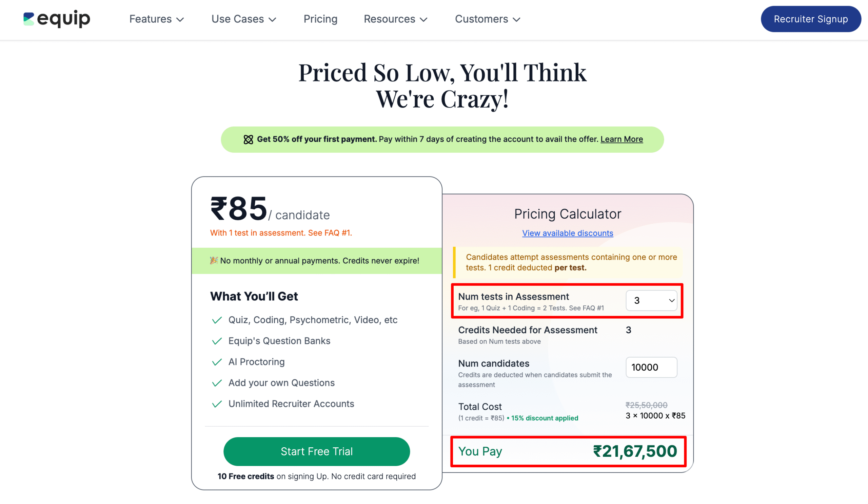Click the offer icon in the green banner
The width and height of the screenshot is (868, 504).
point(248,139)
